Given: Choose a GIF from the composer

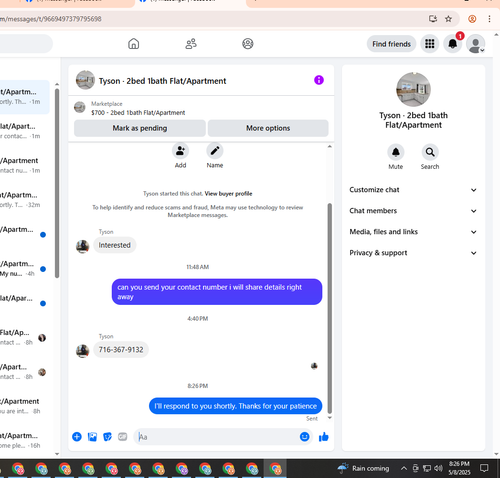Looking at the screenshot, I should (123, 437).
